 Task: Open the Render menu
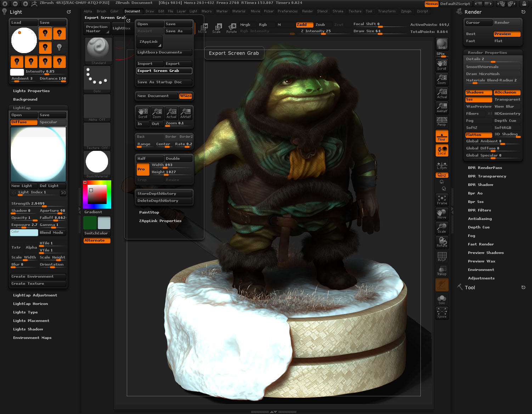click(x=307, y=11)
